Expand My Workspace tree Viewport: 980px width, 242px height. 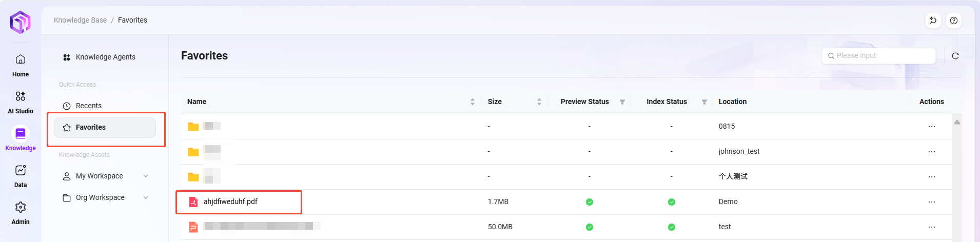click(146, 176)
